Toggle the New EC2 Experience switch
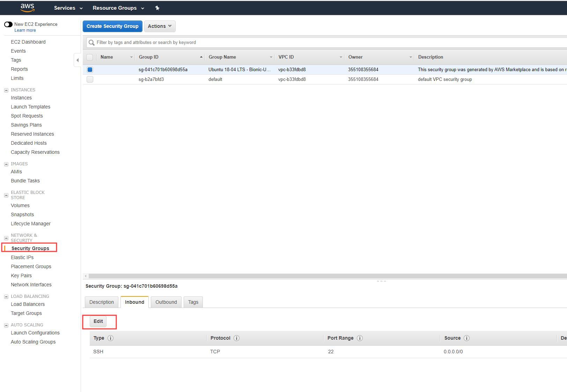Image resolution: width=567 pixels, height=392 pixels. [8, 24]
